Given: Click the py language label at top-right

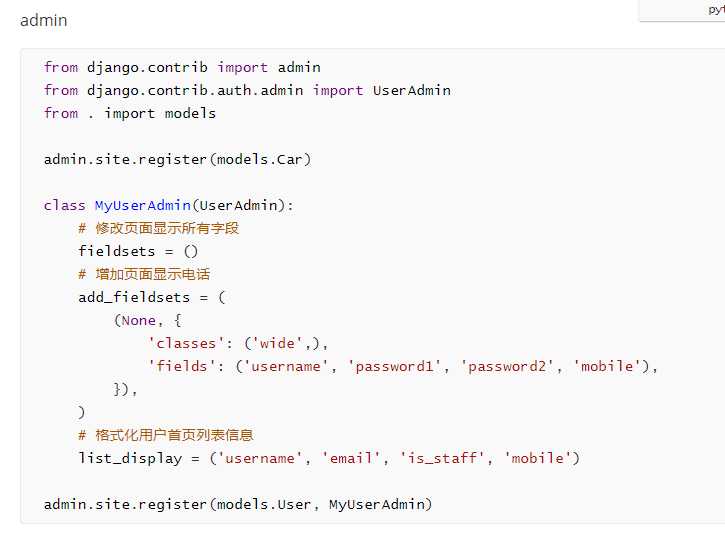Looking at the screenshot, I should [716, 10].
